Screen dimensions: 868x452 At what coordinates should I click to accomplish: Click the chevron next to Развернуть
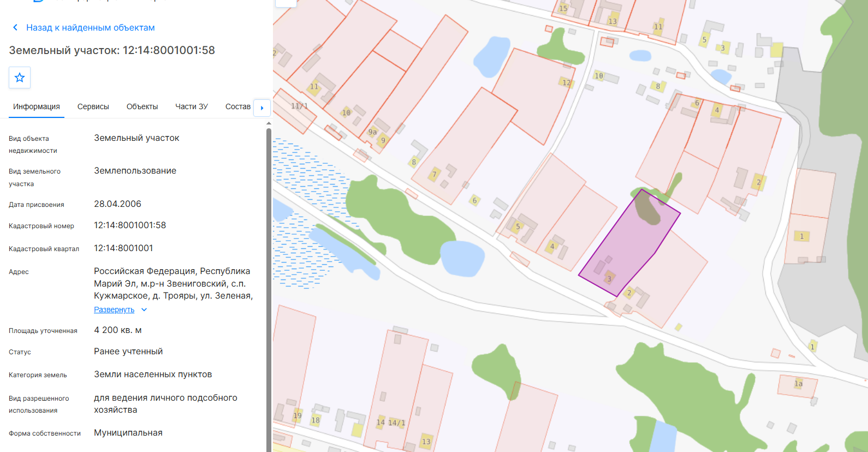click(144, 310)
